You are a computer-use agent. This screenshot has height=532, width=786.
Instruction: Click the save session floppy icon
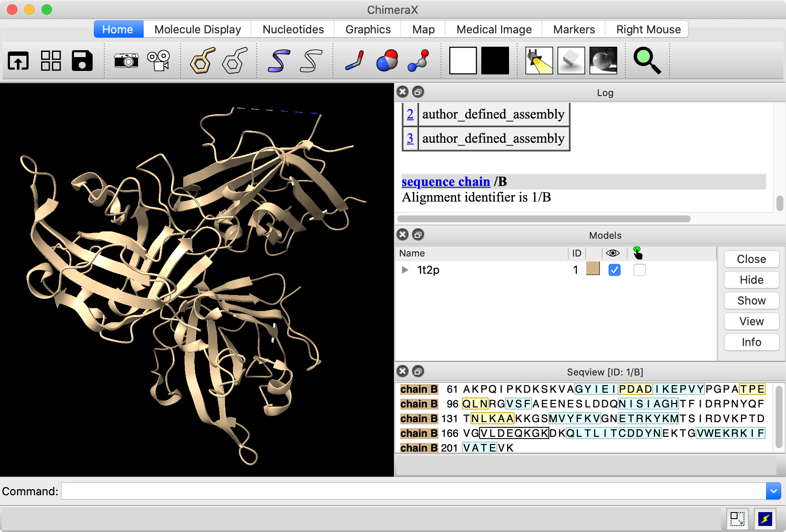[82, 61]
